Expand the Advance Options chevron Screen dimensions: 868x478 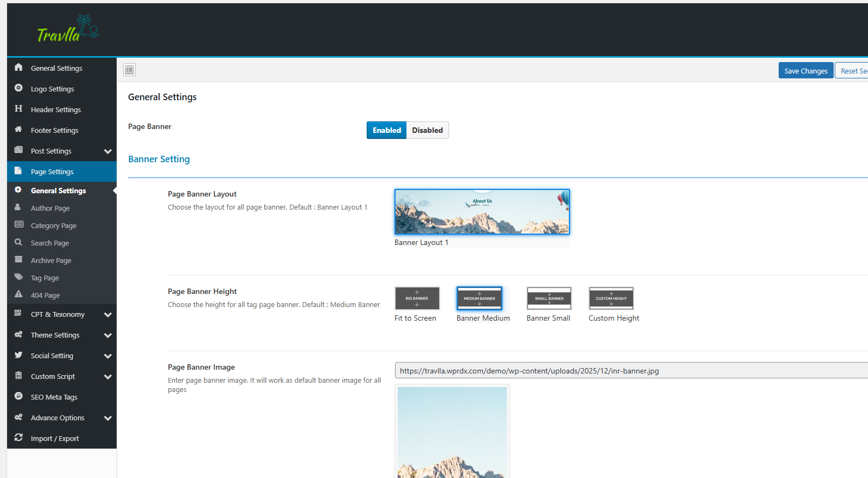108,418
